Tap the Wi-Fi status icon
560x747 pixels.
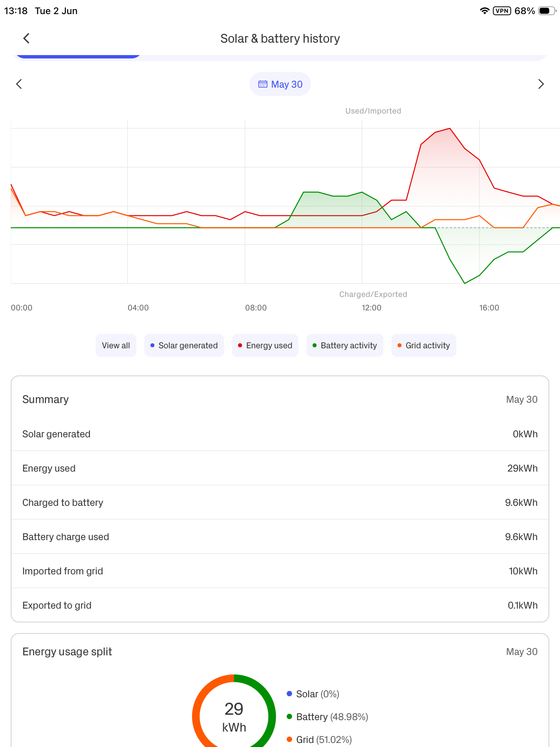484,11
